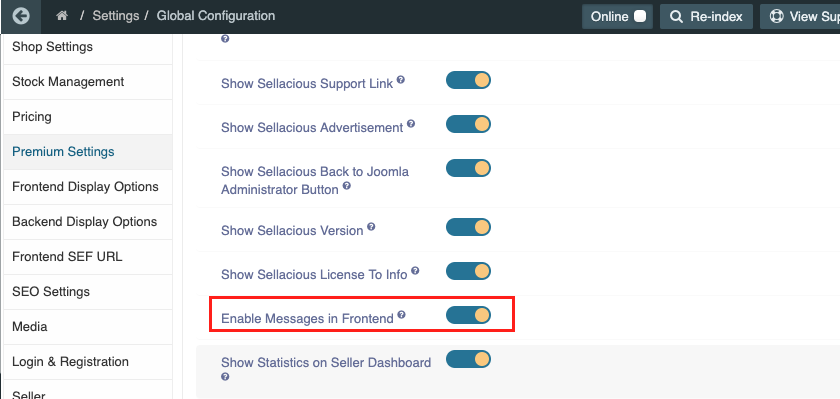This screenshot has width=840, height=399.
Task: Click help icon beside Show Sellacious Advertisement
Action: (411, 124)
